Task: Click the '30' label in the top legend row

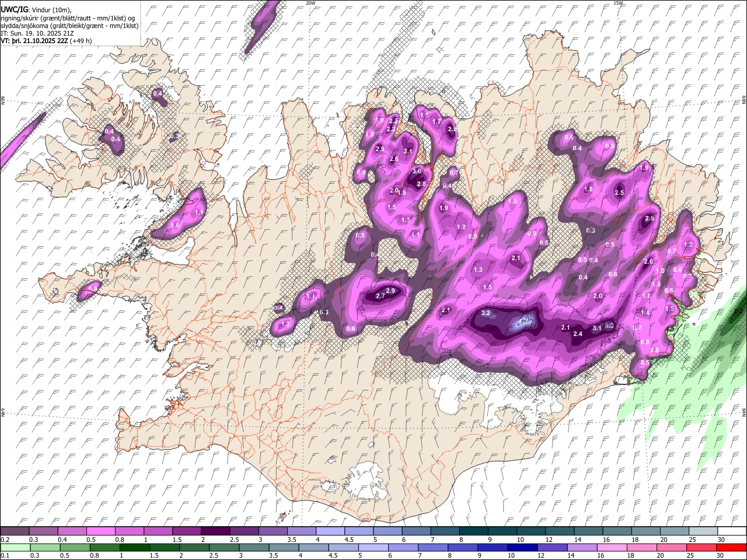Action: coord(721,540)
